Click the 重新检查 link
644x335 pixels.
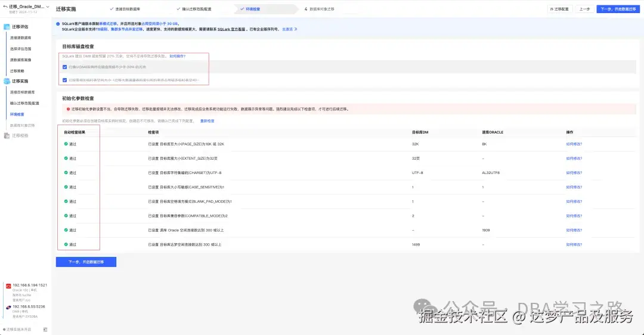point(208,121)
